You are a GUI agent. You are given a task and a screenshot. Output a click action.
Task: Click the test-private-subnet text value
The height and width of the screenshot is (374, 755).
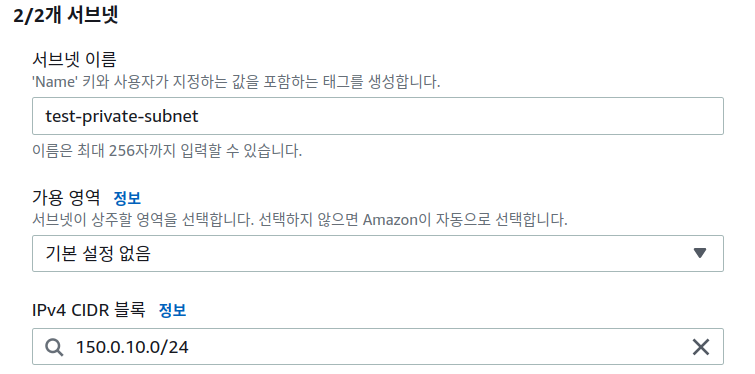click(x=122, y=116)
